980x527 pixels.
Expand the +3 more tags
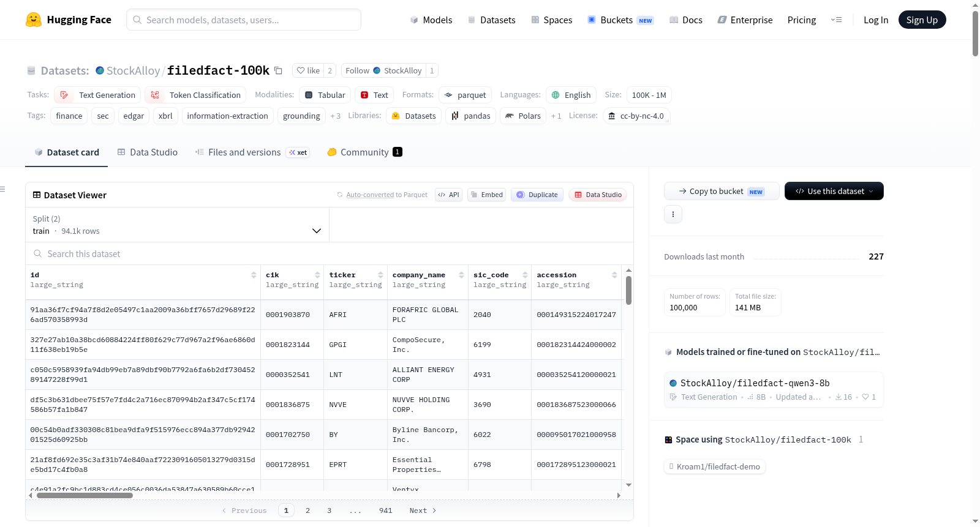335,116
